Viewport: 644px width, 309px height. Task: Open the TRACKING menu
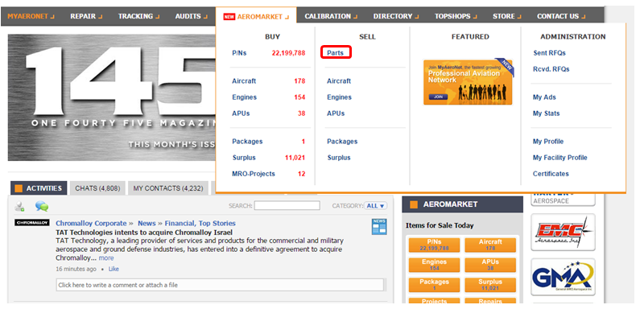click(x=139, y=16)
